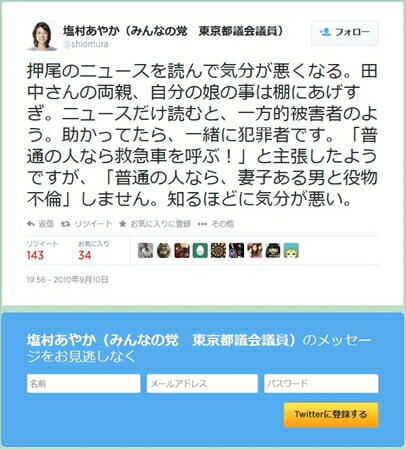Open the light green cartoon avatar
Image resolution: width=406 pixels, height=450 pixels.
point(291,250)
